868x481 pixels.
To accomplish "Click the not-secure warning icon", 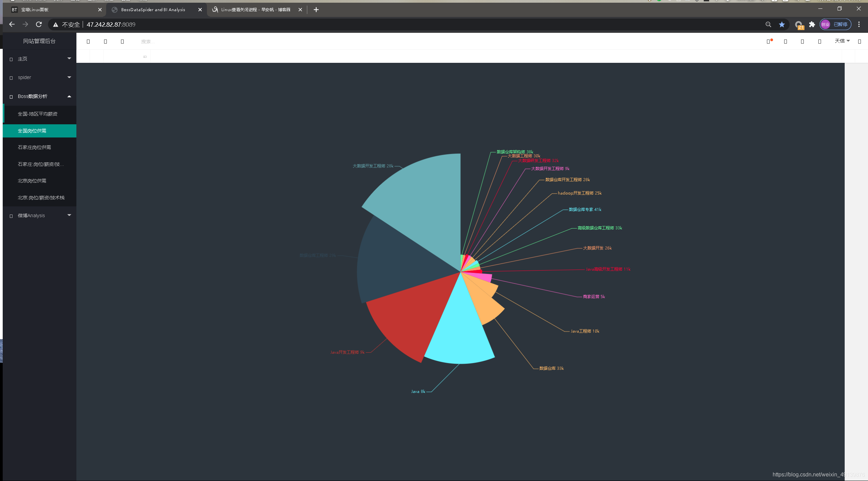I will [56, 25].
